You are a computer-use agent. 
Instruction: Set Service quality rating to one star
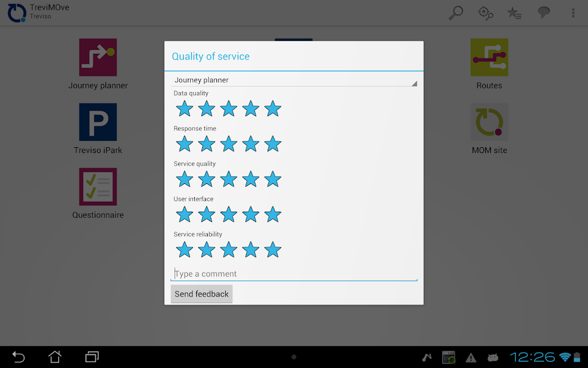pyautogui.click(x=184, y=179)
